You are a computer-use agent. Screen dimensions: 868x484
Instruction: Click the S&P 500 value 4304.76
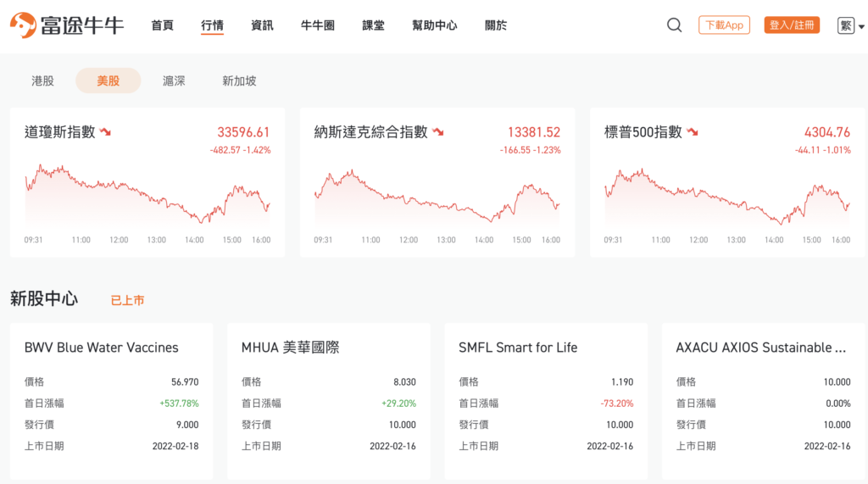tap(827, 132)
